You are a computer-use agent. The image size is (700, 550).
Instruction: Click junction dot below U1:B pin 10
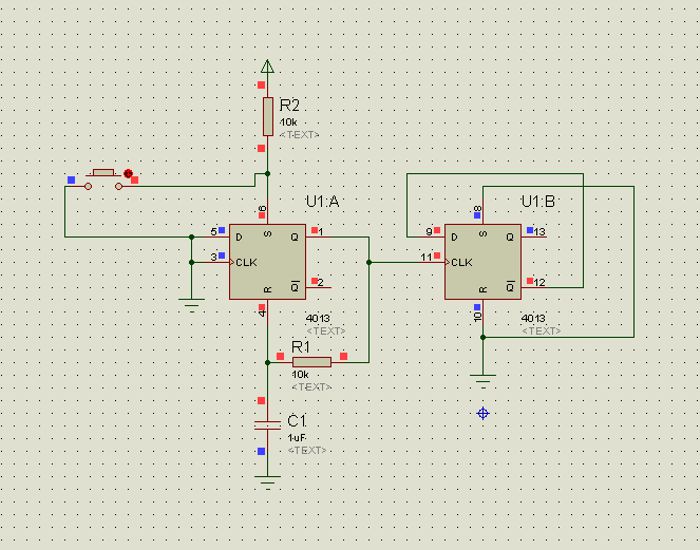point(483,338)
